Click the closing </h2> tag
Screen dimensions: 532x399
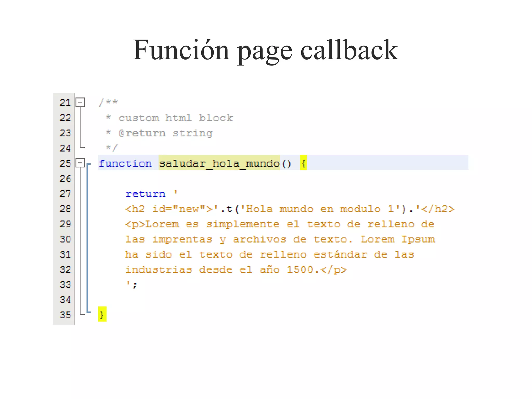click(438, 209)
